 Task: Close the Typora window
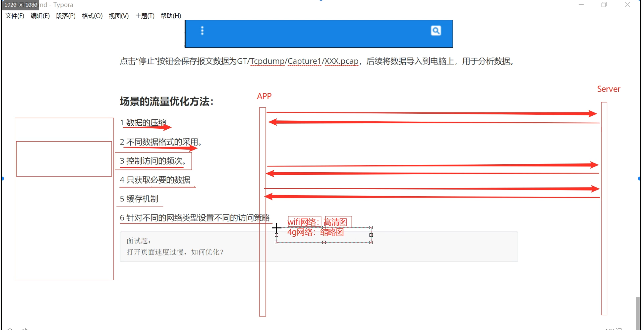(627, 5)
